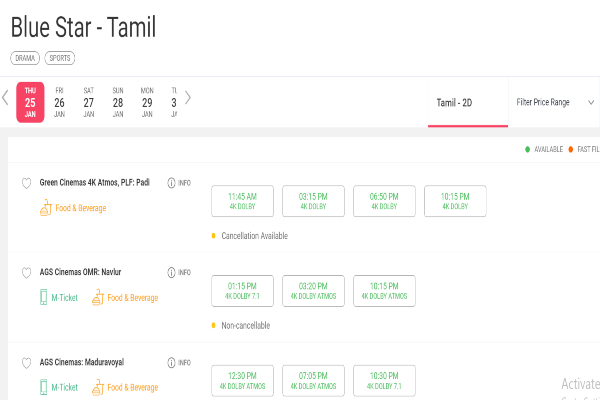This screenshot has width=600, height=400.
Task: Click M-Ticket icon for AGS Maduravoyal
Action: coord(44,387)
